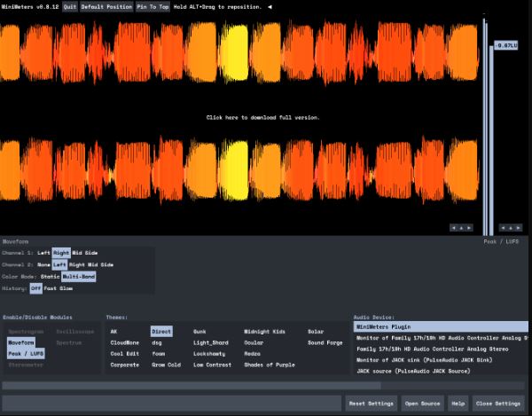Open the Help button
This screenshot has height=416, width=532.
458,404
